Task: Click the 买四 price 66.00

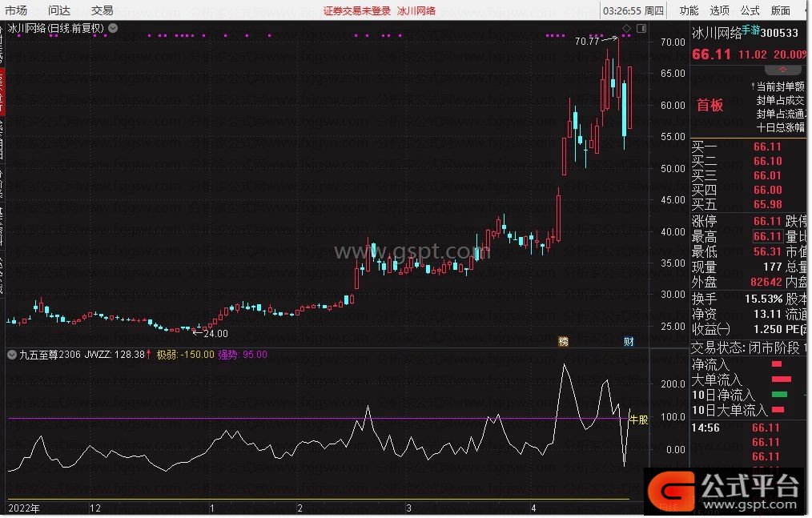Action: coord(767,190)
